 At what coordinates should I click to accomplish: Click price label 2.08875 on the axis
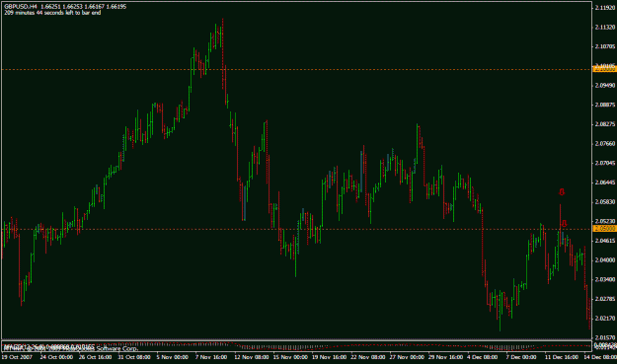pyautogui.click(x=605, y=105)
